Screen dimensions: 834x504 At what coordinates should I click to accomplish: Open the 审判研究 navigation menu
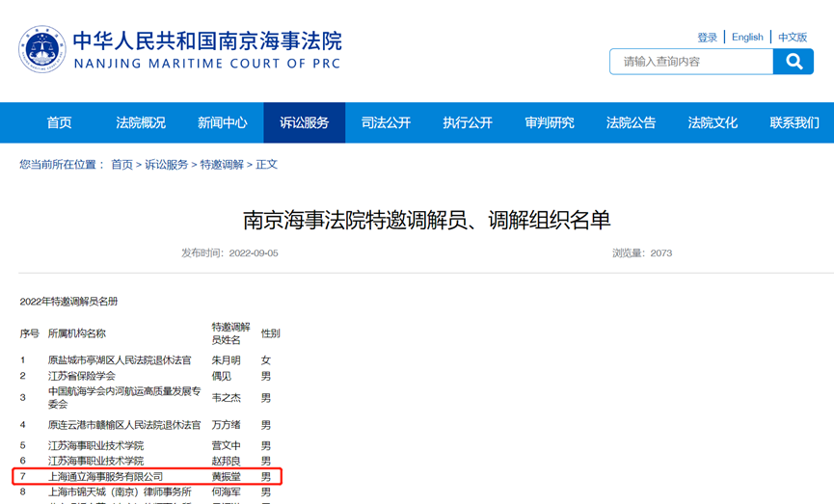tap(550, 122)
